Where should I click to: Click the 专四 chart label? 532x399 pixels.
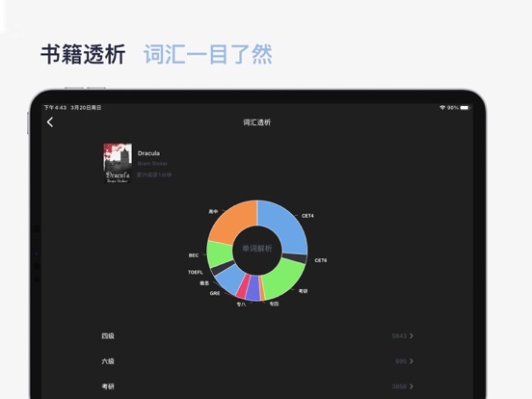[274, 304]
